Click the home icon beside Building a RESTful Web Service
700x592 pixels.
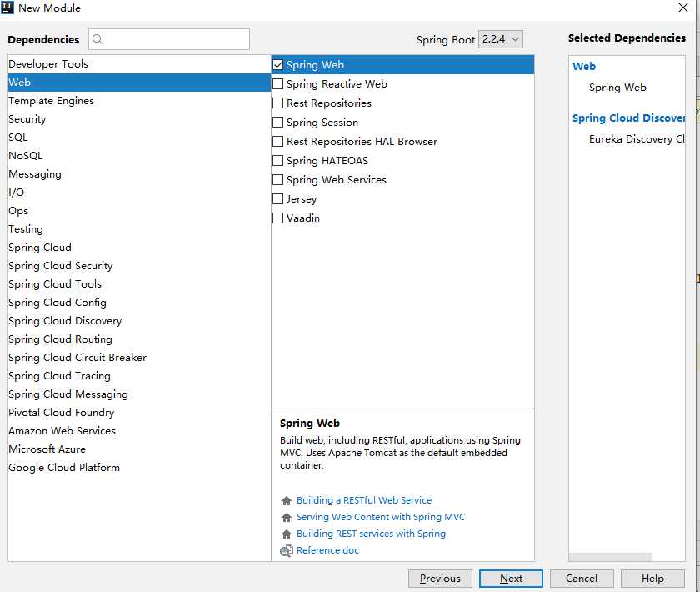tap(287, 500)
